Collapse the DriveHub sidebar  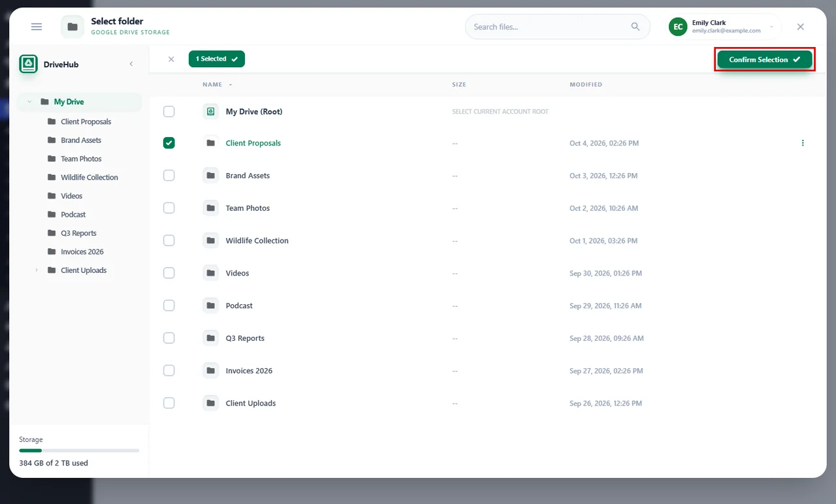(x=131, y=64)
